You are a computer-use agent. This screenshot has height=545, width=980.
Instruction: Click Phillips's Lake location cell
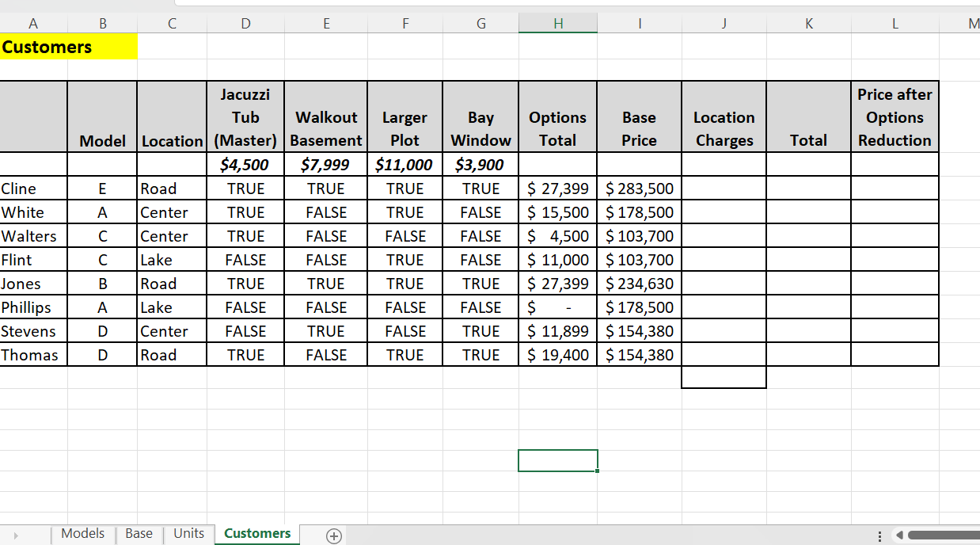[172, 307]
